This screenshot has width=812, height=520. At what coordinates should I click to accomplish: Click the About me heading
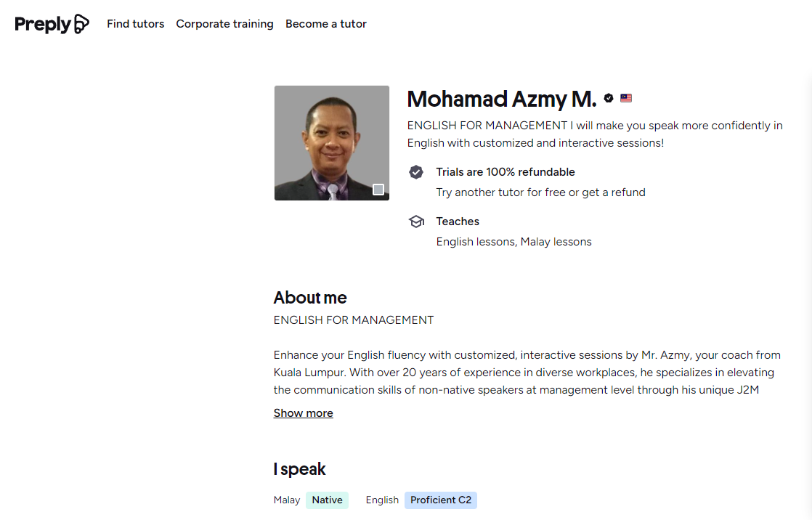[310, 298]
